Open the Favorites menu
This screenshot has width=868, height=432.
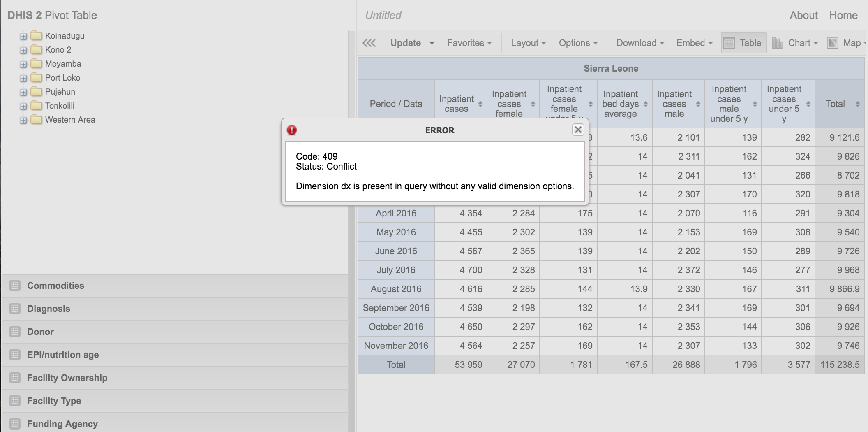point(469,43)
